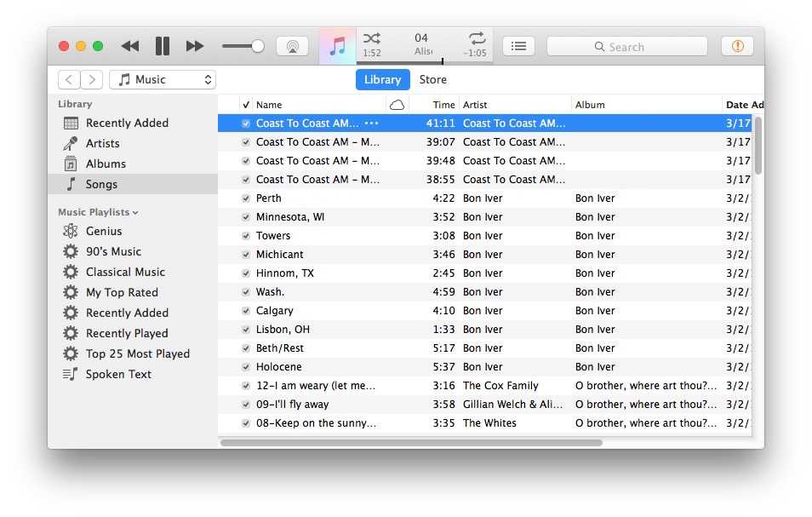Click the iCloud status column header
The image size is (812, 517).
point(397,105)
